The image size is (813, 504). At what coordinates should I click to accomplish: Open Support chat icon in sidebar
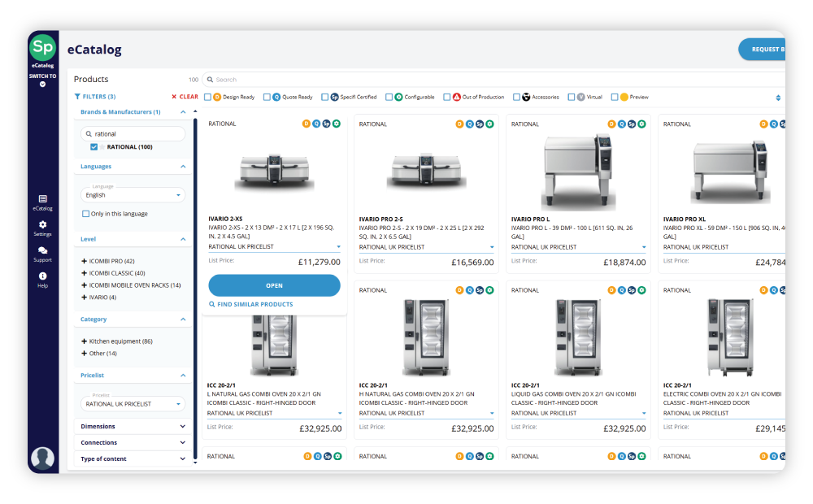click(42, 254)
